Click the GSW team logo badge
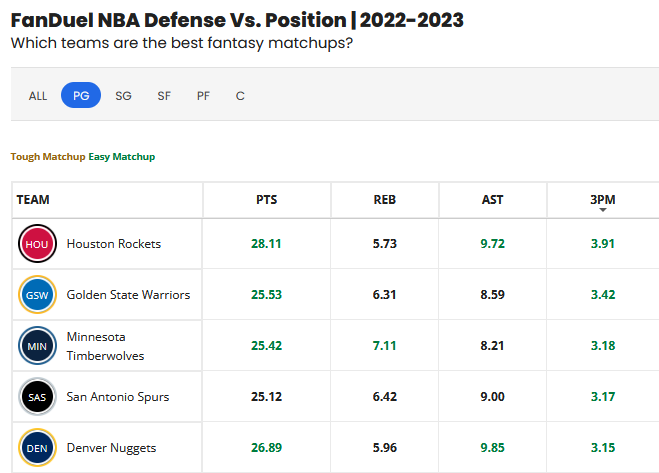This screenshot has width=659, height=473. [37, 295]
